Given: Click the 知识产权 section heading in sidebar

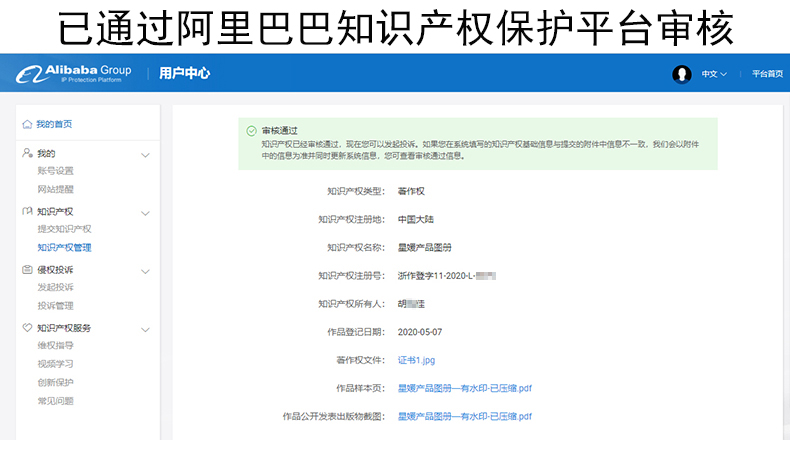Looking at the screenshot, I should click(x=55, y=212).
